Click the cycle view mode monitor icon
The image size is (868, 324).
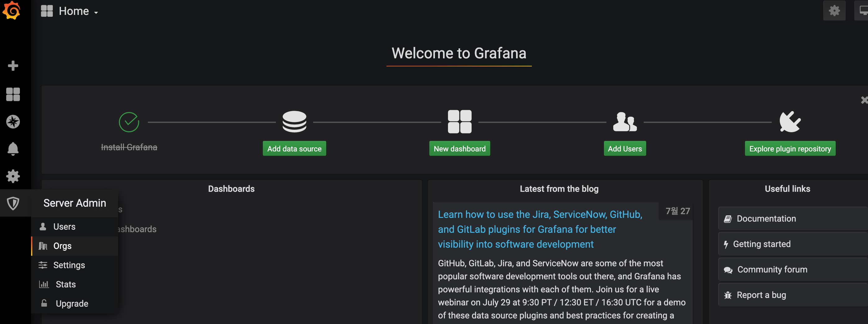(862, 11)
